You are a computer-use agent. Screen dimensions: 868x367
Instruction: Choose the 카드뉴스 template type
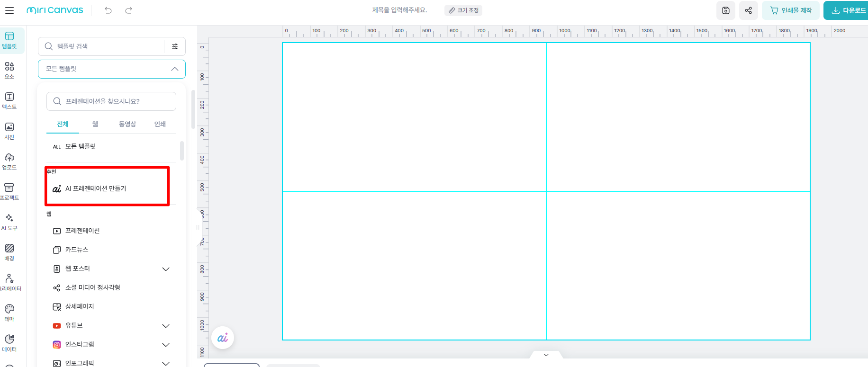tap(111, 250)
